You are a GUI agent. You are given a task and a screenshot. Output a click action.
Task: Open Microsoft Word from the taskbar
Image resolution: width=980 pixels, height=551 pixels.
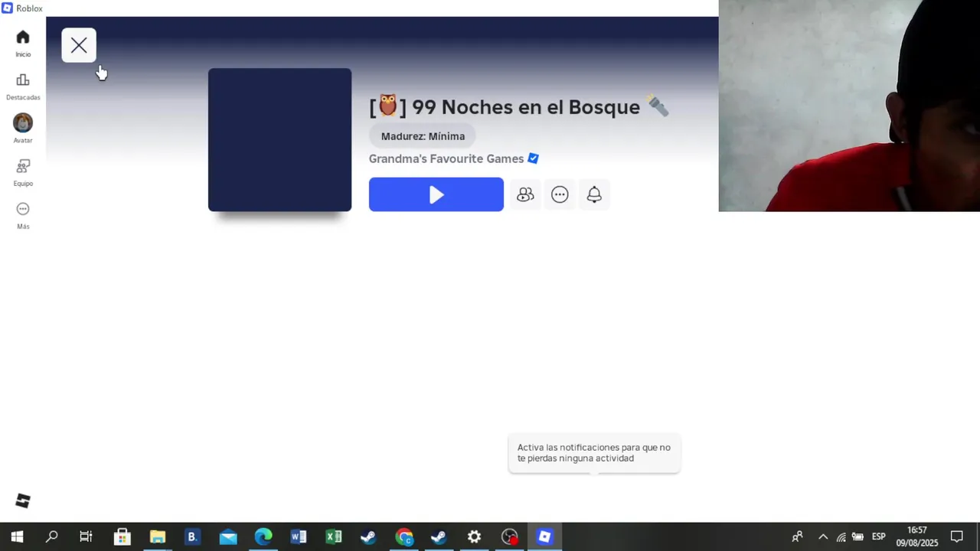299,537
